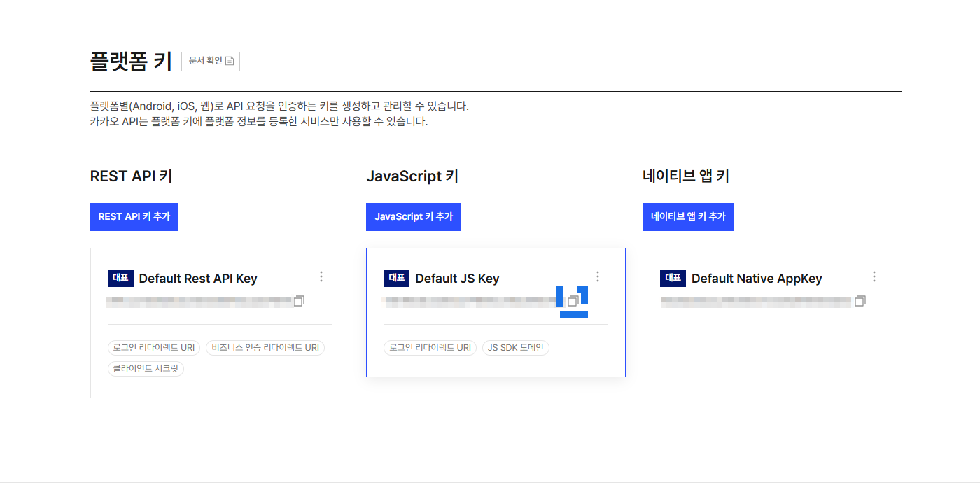Select the 비즈니스 인증 리다이렉트 URI tag
This screenshot has height=490, width=980.
pyautogui.click(x=265, y=348)
